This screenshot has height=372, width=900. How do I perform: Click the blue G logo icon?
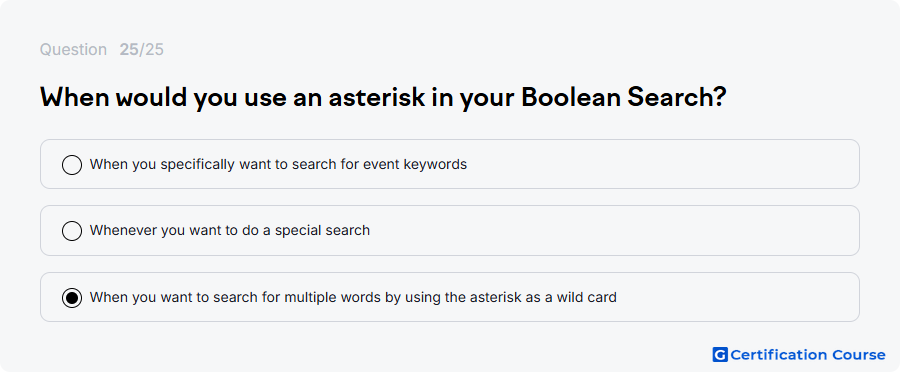tap(720, 355)
